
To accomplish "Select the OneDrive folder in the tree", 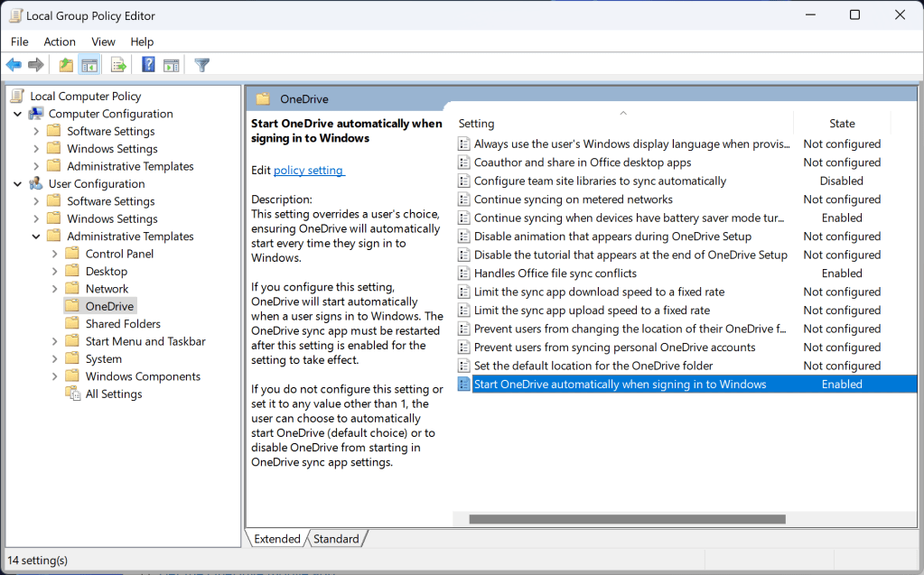I will (x=108, y=305).
